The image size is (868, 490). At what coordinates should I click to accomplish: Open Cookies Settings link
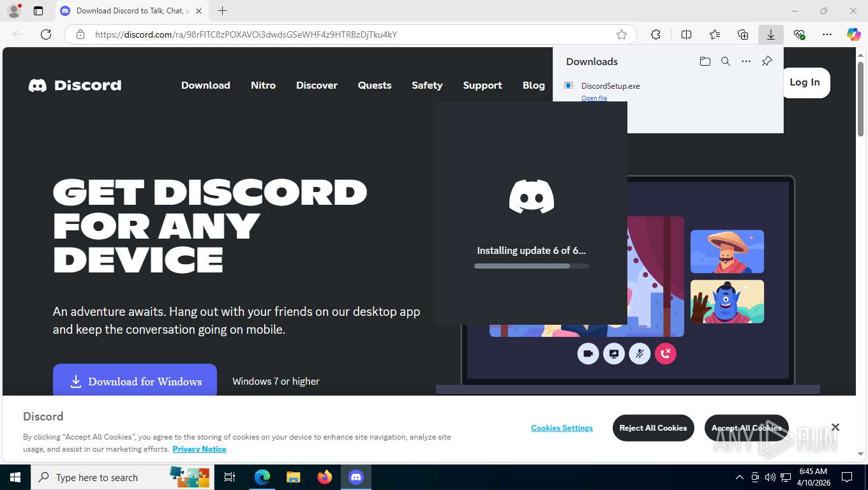click(562, 428)
